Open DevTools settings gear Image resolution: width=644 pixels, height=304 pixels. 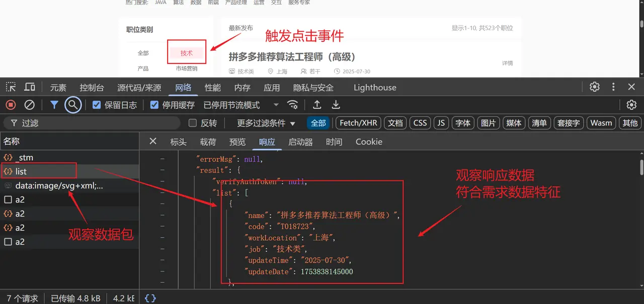coord(595,87)
